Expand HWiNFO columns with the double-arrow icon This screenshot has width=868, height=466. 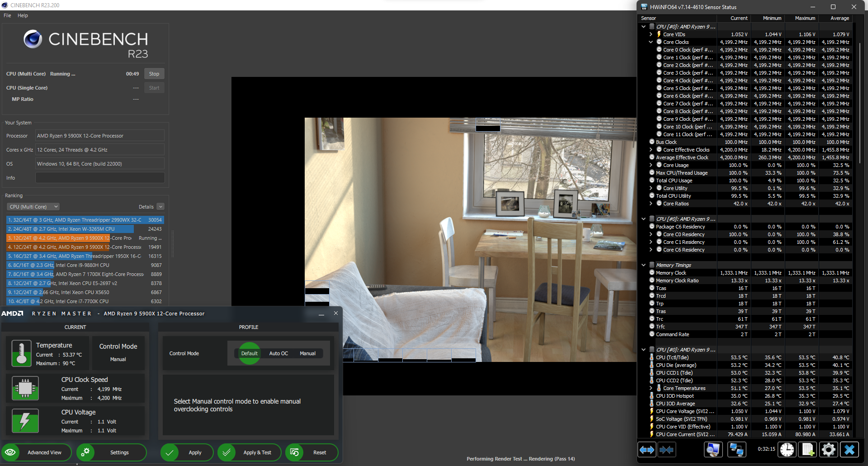[x=646, y=450]
